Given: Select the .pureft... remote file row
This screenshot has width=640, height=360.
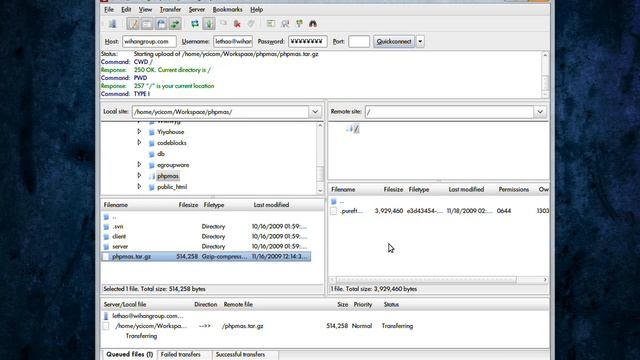Looking at the screenshot, I should click(x=439, y=211).
